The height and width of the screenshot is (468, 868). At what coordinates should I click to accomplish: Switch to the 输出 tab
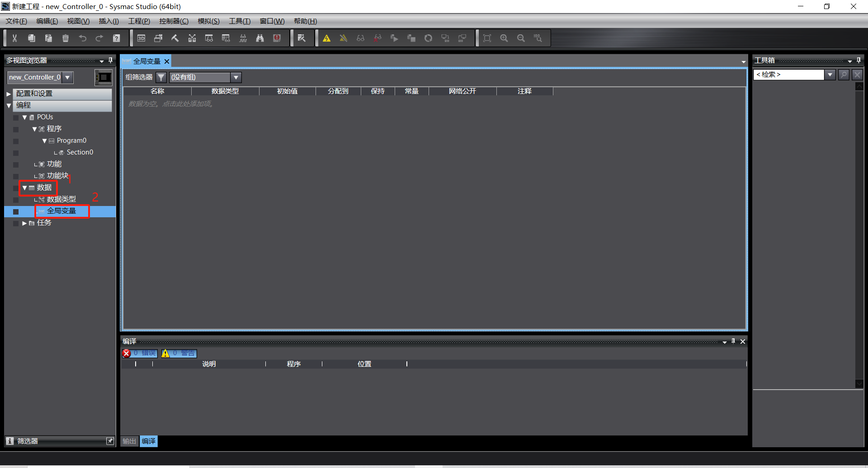129,441
